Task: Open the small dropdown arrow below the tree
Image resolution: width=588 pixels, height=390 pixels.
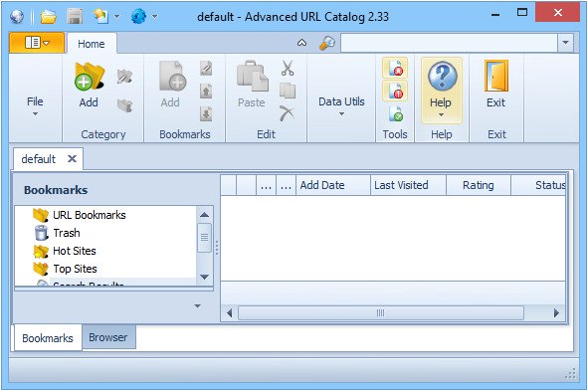Action: [x=197, y=306]
